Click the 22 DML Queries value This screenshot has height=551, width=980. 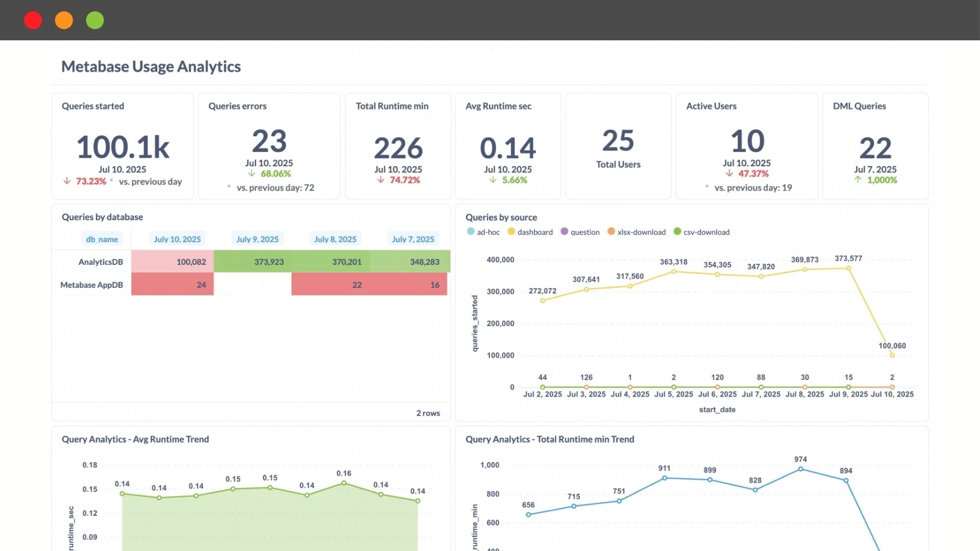pos(875,148)
